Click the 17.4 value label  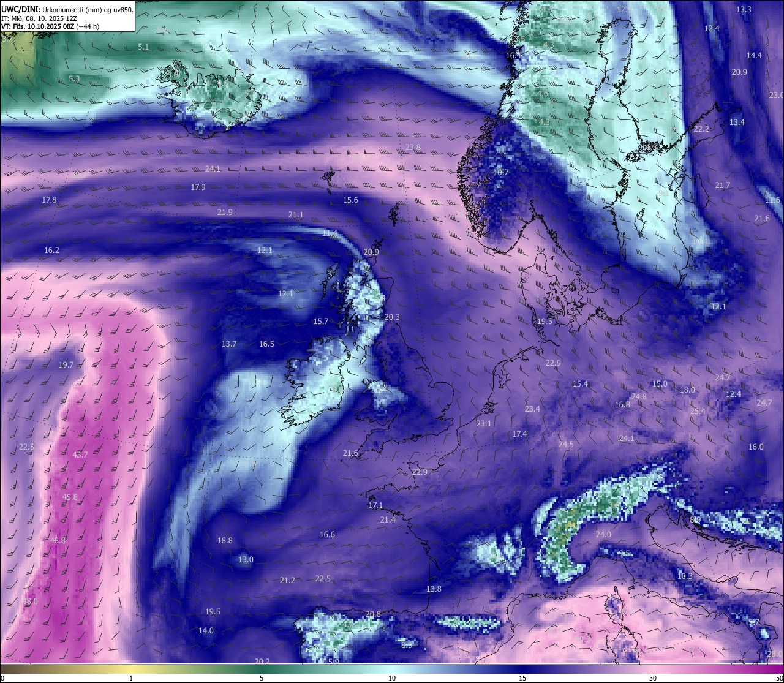tap(519, 434)
